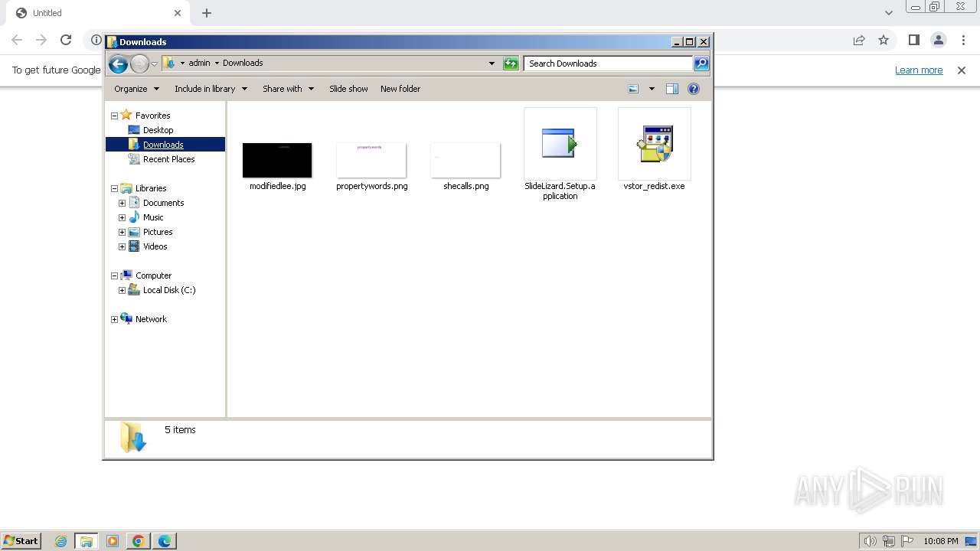Select SlideLizard.Setup.application file icon

click(560, 143)
